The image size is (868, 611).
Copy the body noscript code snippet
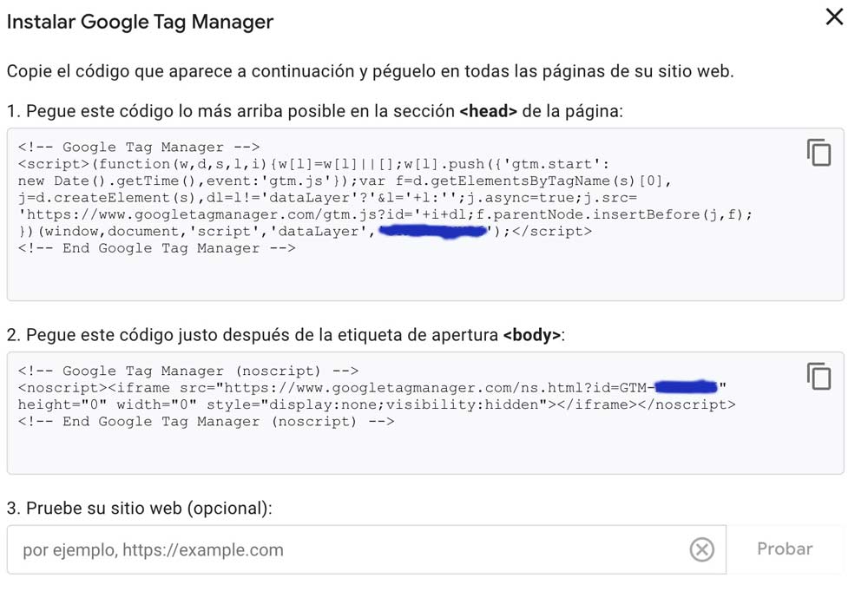[x=819, y=376]
